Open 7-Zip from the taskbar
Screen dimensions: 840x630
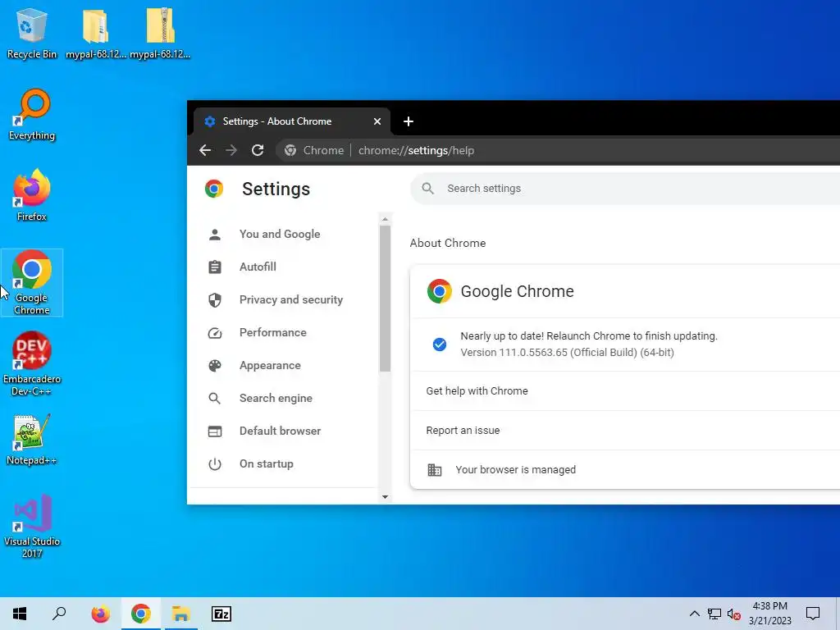click(221, 614)
